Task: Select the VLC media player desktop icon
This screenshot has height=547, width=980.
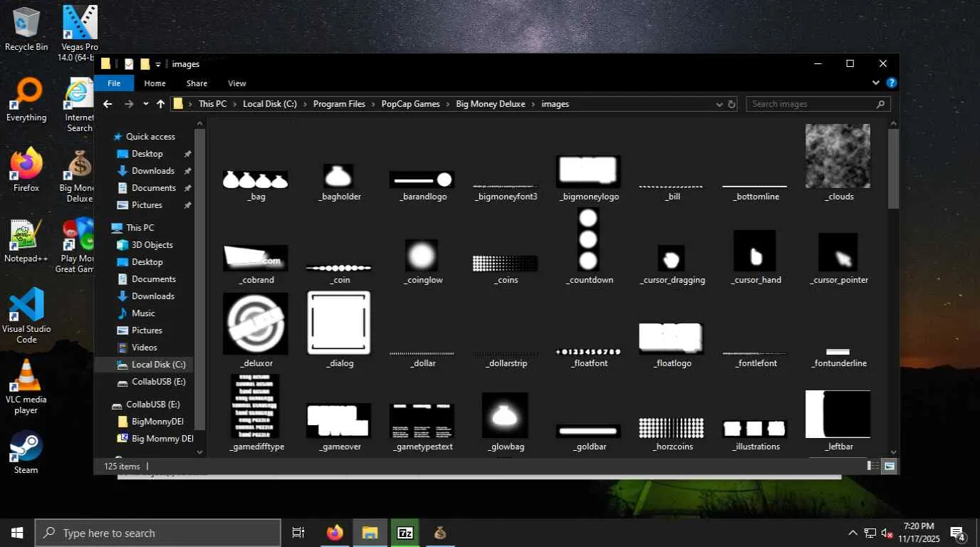Action: (x=26, y=386)
